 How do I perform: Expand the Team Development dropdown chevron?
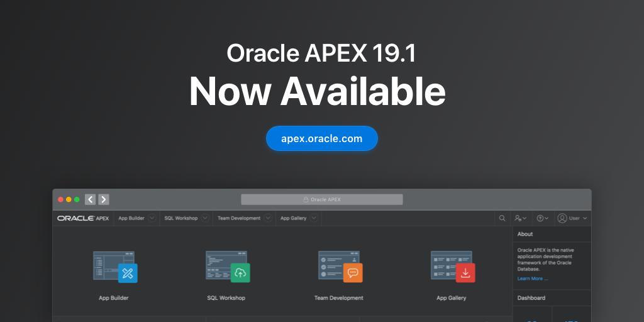click(x=268, y=218)
